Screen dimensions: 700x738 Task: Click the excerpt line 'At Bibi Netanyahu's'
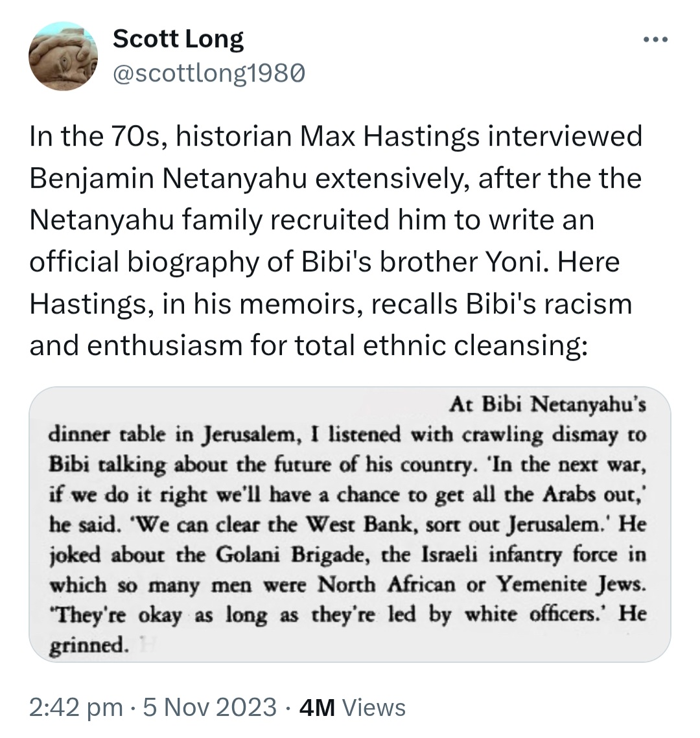click(x=548, y=404)
